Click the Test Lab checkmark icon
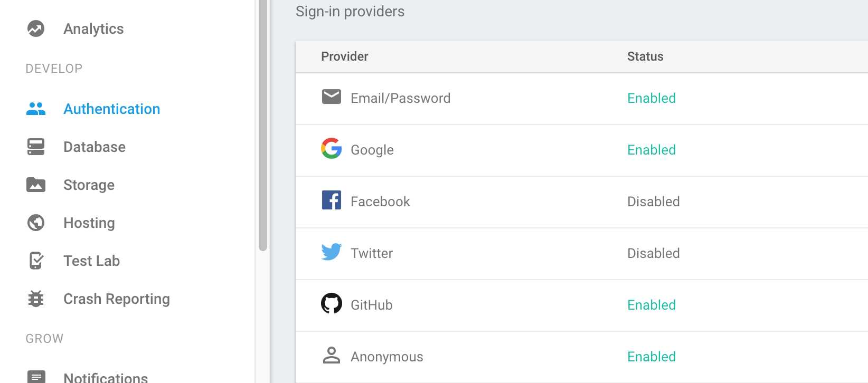Screen dimensions: 868x383 (x=36, y=261)
